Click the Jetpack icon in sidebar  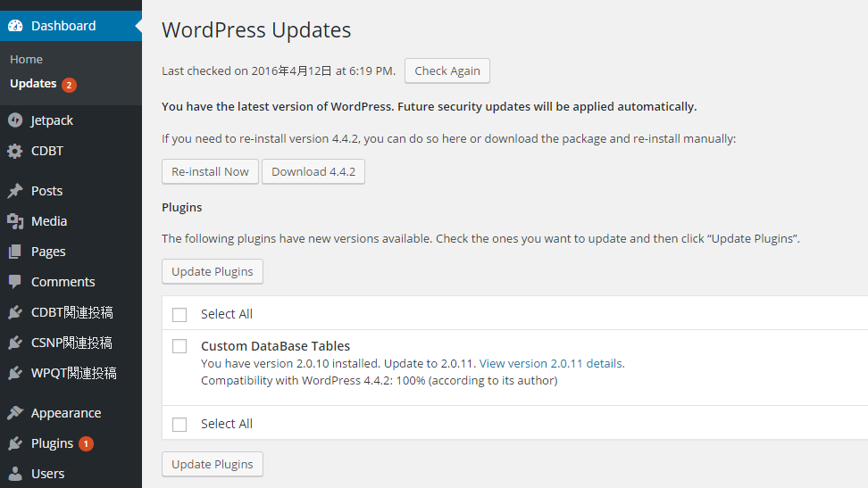pyautogui.click(x=15, y=120)
